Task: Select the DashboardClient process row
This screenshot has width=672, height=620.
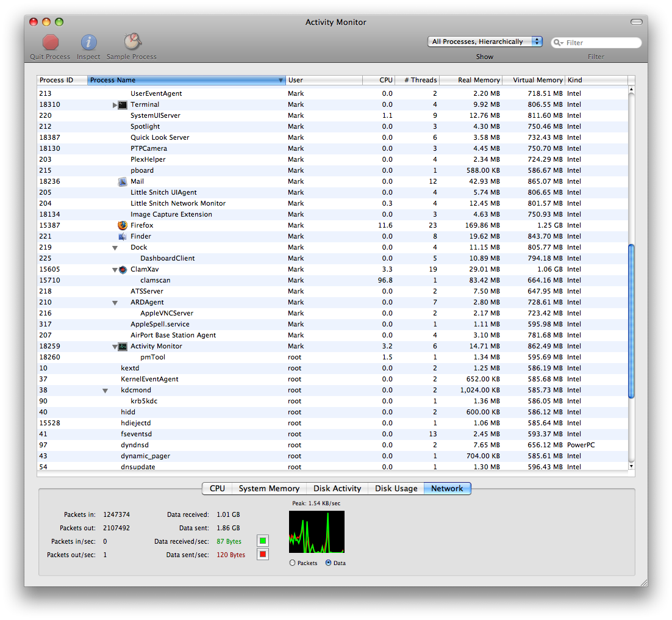Action: pyautogui.click(x=332, y=259)
